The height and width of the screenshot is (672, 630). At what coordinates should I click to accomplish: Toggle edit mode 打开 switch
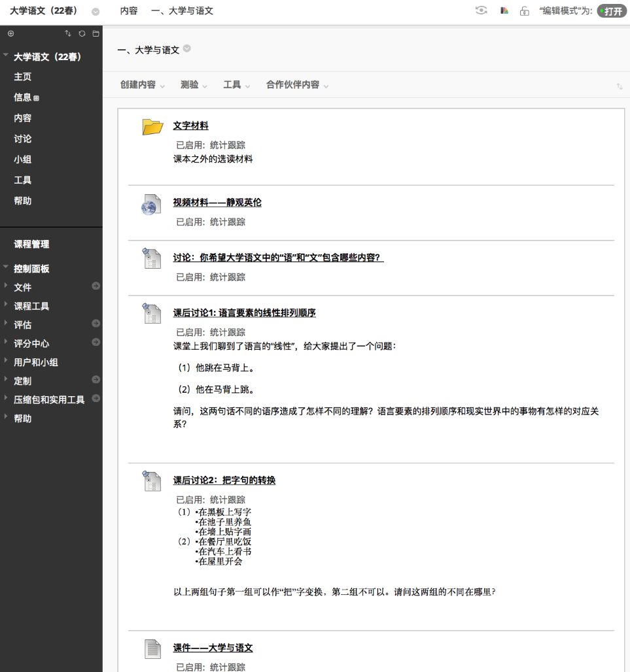(612, 11)
